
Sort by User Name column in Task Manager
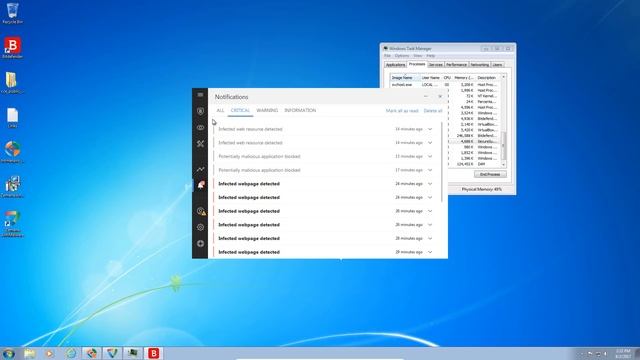[431, 78]
